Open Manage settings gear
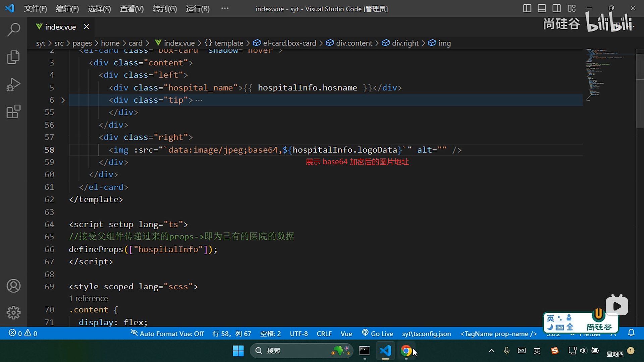Image resolution: width=644 pixels, height=362 pixels. 13,312
